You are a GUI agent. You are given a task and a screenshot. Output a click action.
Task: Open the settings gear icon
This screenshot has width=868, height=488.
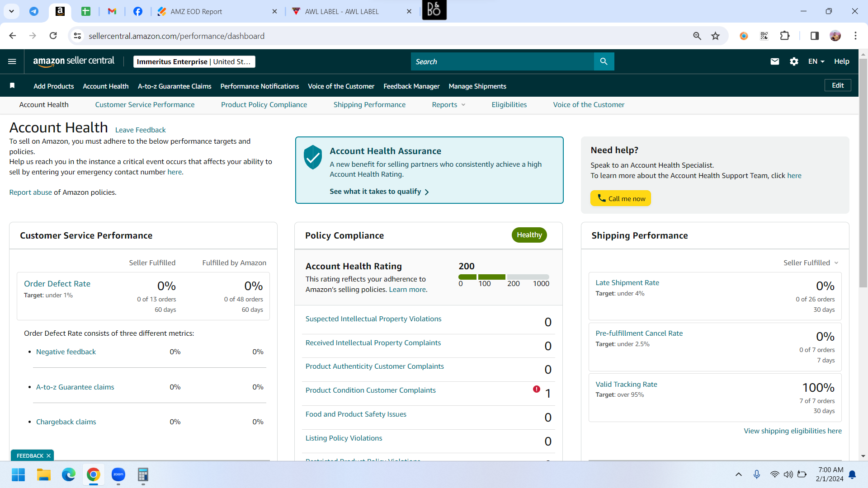pos(794,61)
